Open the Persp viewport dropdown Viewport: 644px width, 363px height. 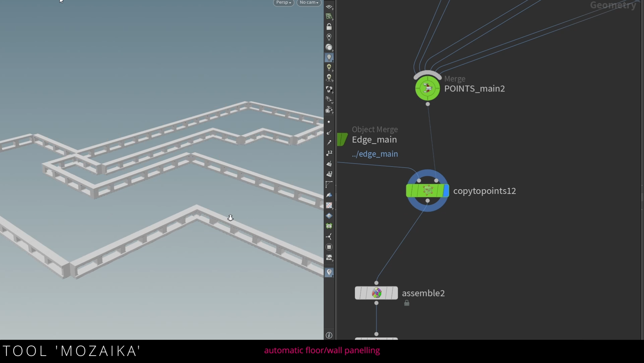point(283,3)
